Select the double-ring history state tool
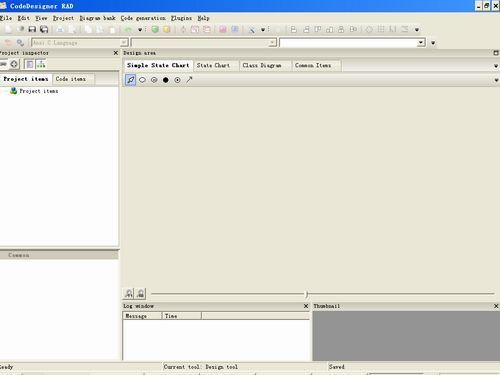500x375 pixels. [x=154, y=80]
